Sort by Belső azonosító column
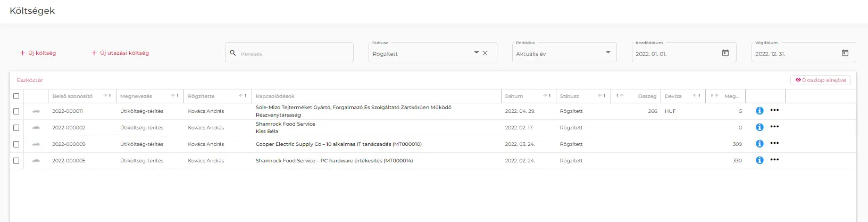This screenshot has width=868, height=222. pyautogui.click(x=72, y=96)
